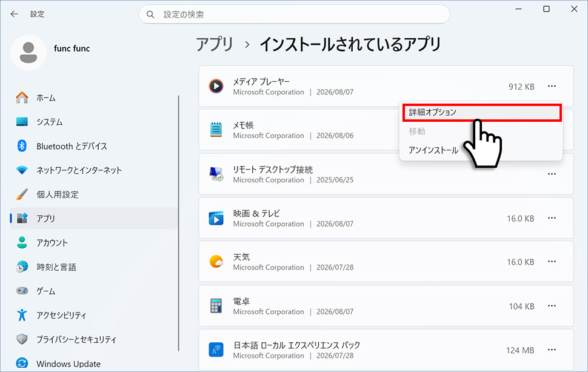Click the sidebar vertical scrollbar

[178, 223]
